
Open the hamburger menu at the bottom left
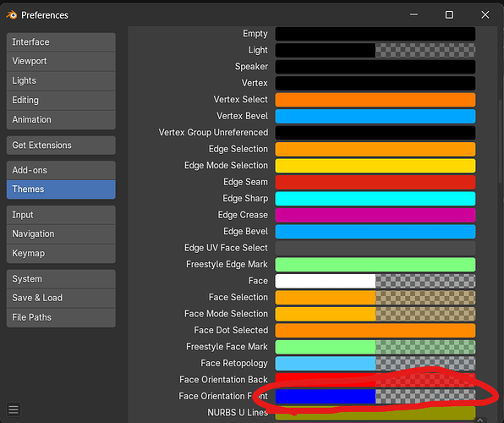pos(14,409)
